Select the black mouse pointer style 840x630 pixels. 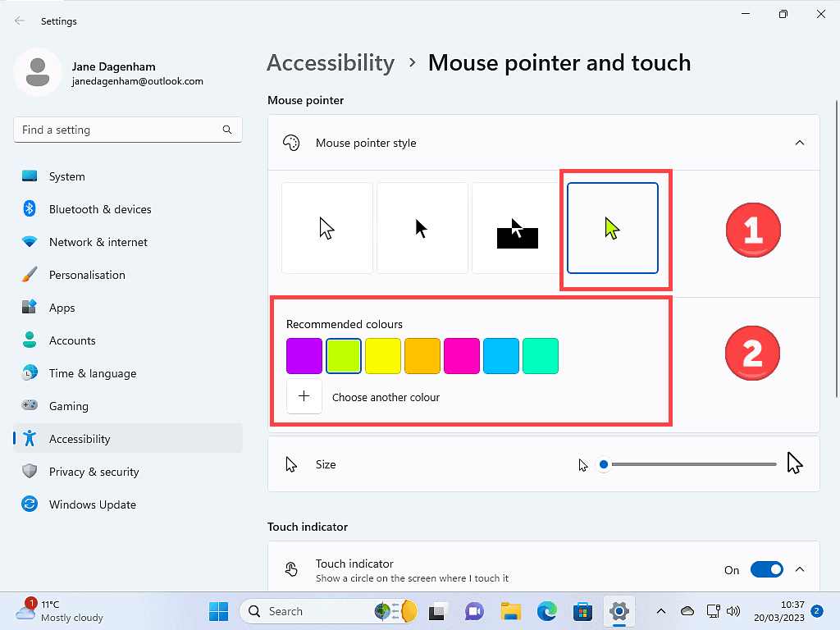pos(422,228)
